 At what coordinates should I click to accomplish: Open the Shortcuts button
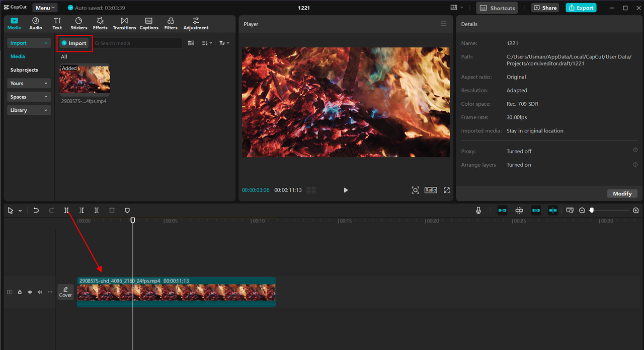(x=498, y=8)
